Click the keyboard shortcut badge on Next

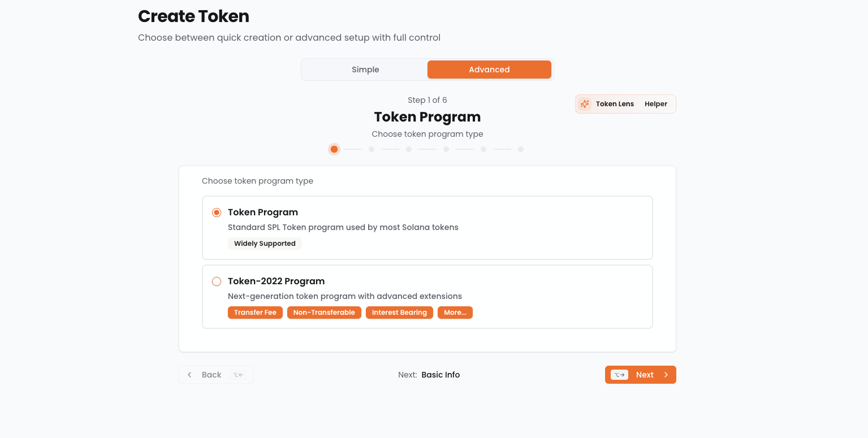point(619,375)
